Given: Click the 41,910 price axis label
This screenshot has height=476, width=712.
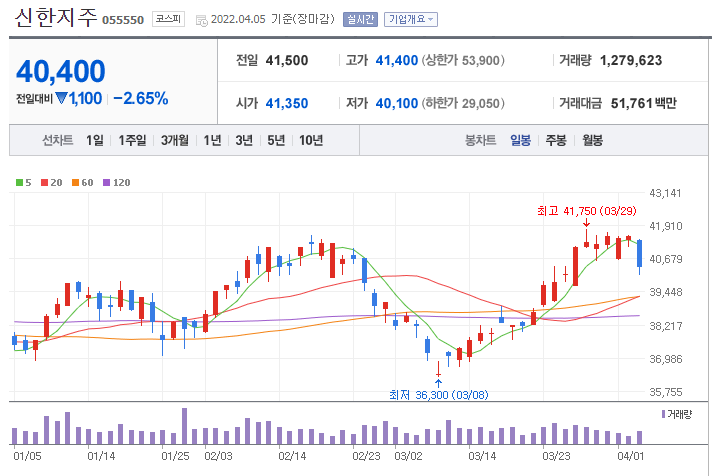Looking at the screenshot, I should pos(666,226).
